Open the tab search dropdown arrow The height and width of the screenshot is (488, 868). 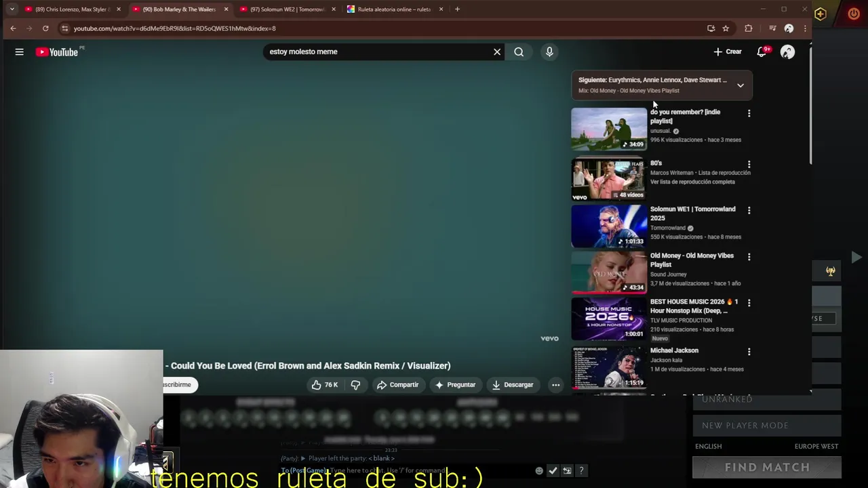pos(12,9)
